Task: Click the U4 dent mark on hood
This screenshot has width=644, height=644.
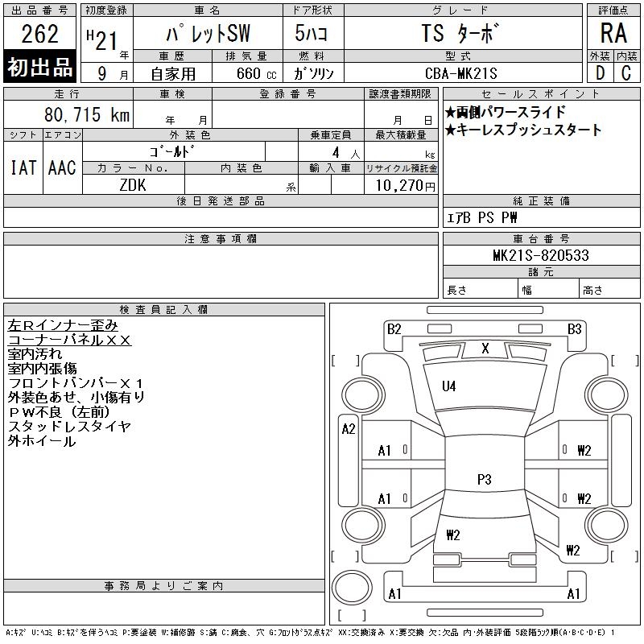Action: point(448,386)
